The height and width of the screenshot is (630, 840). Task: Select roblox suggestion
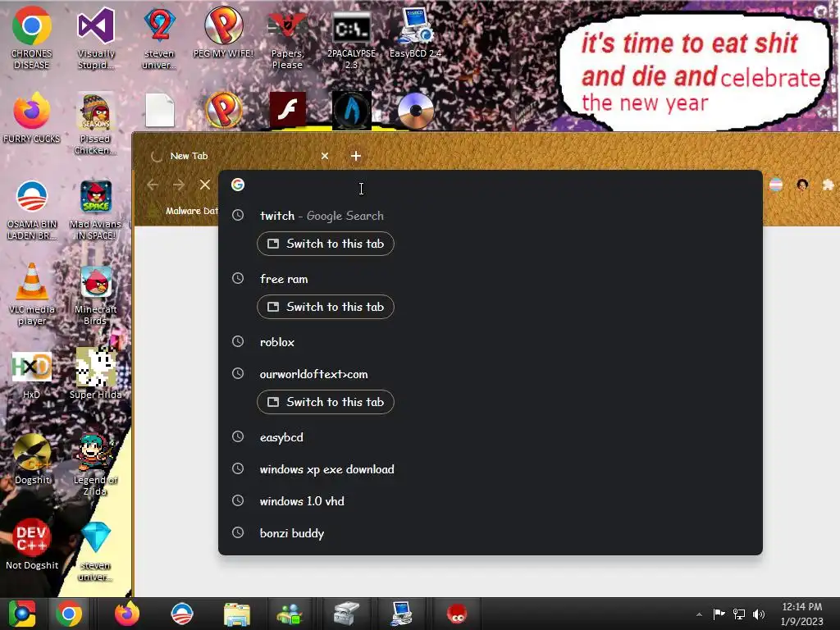(x=491, y=342)
